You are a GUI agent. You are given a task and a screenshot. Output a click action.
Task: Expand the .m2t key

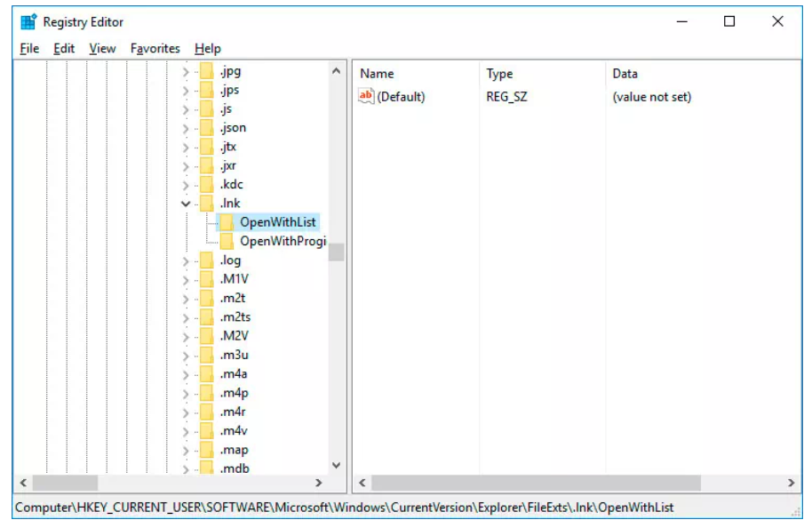[186, 299]
